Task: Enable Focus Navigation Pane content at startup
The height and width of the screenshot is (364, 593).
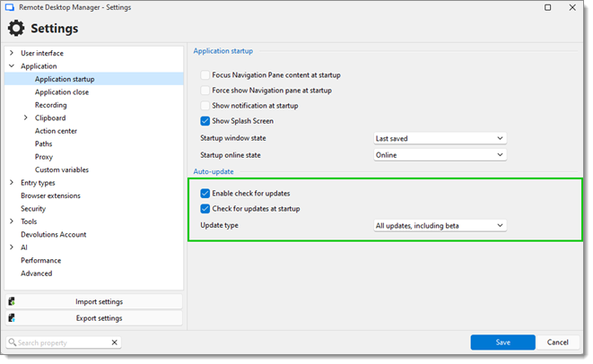Action: click(205, 75)
